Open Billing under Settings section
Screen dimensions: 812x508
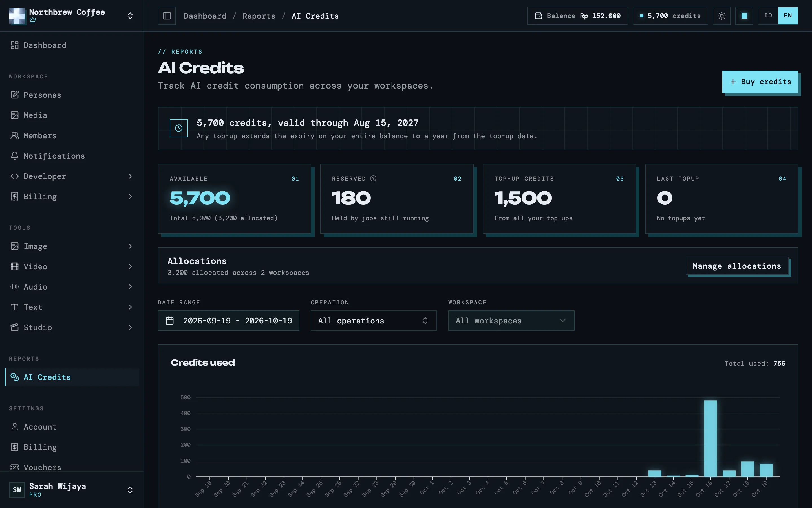71,447
